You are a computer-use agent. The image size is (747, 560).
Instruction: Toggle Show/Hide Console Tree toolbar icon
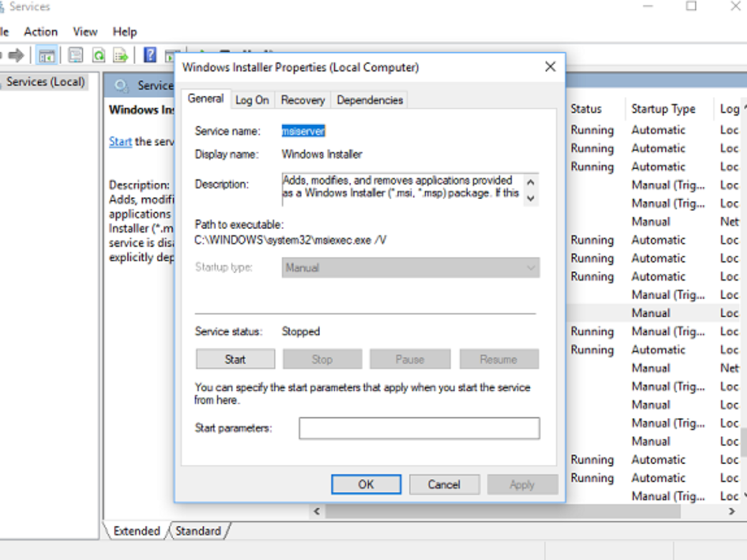(x=47, y=55)
